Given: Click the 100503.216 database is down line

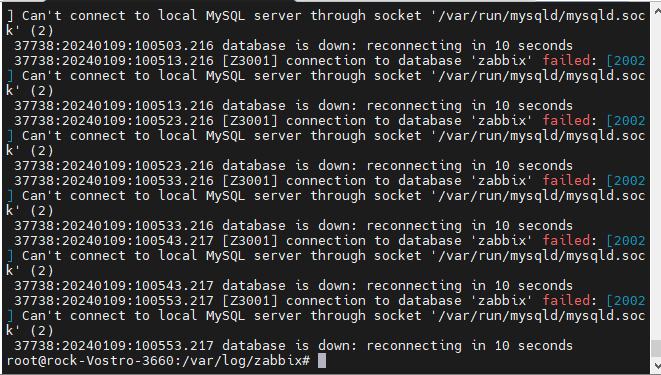Looking at the screenshot, I should (293, 46).
